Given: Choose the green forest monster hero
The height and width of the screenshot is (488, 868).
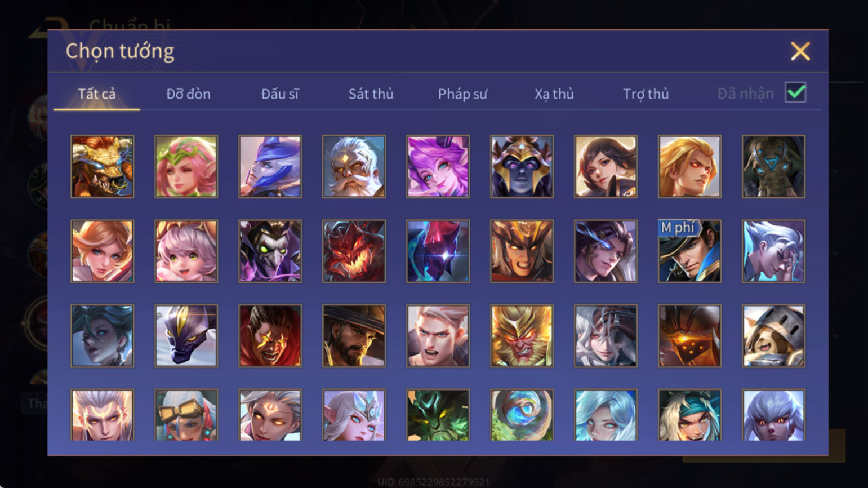Looking at the screenshot, I should point(438,415).
